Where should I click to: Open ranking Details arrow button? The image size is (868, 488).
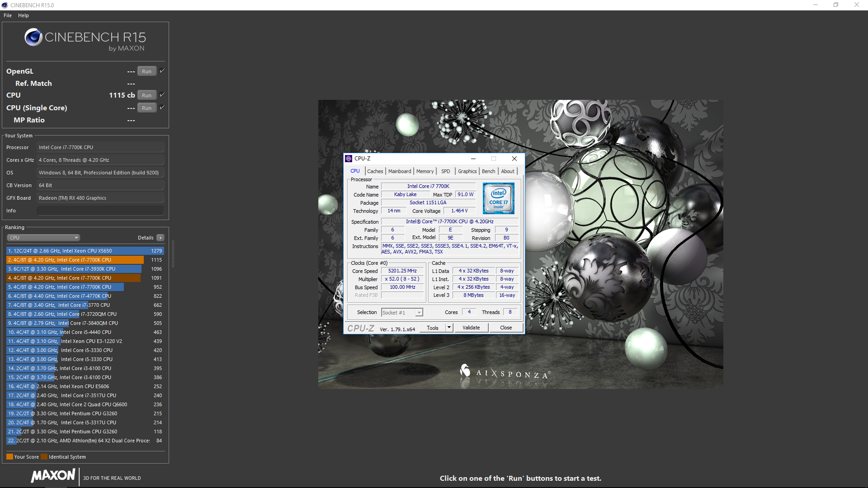(160, 238)
